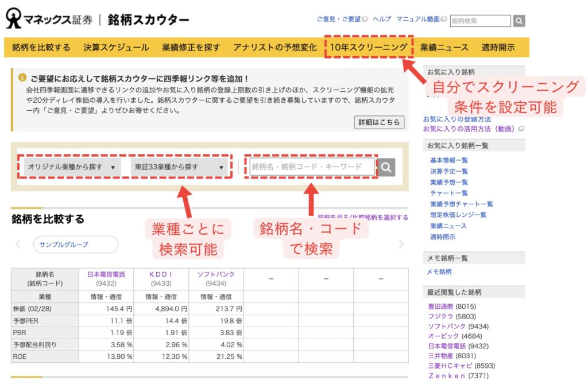This screenshot has width=588, height=384.
Task: Open the 業績予想チャート一覧 link
Action: [462, 204]
